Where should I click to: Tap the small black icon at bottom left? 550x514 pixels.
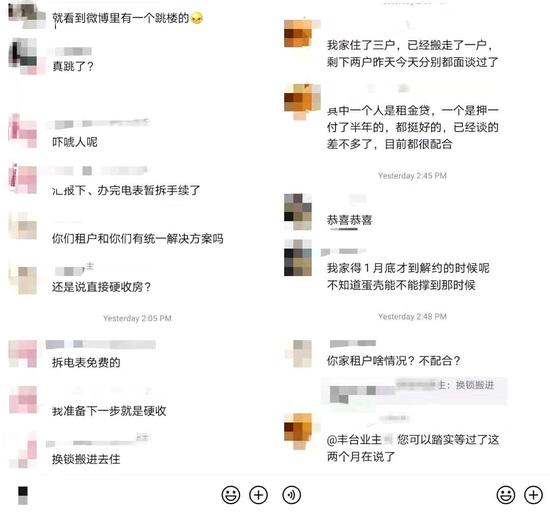coord(23,495)
